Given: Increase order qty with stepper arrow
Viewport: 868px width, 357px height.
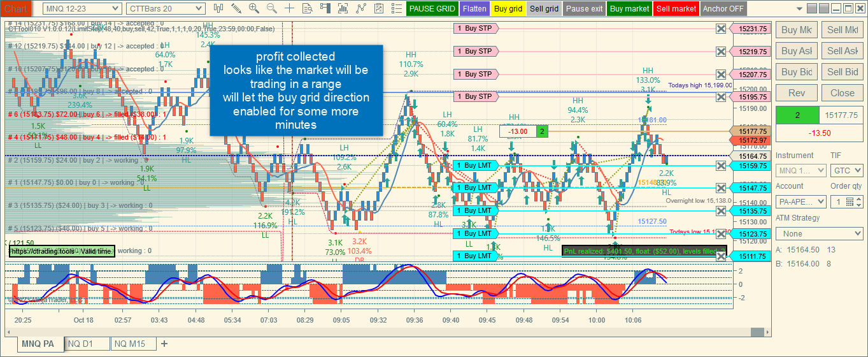Looking at the screenshot, I should pyautogui.click(x=858, y=199).
